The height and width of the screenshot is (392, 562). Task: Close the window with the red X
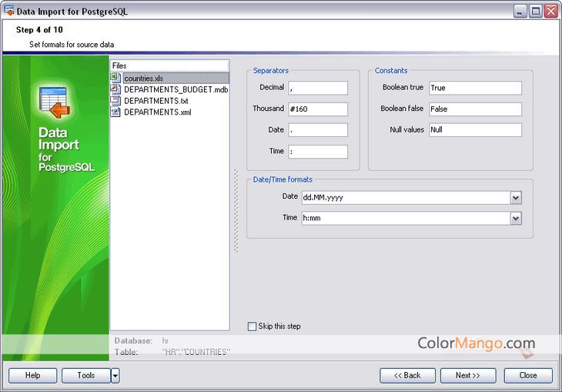click(x=551, y=11)
